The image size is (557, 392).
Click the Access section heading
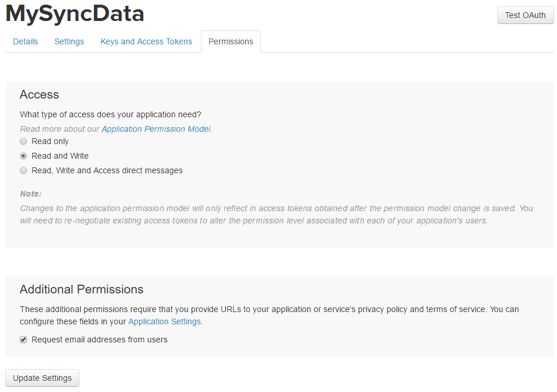(x=39, y=94)
